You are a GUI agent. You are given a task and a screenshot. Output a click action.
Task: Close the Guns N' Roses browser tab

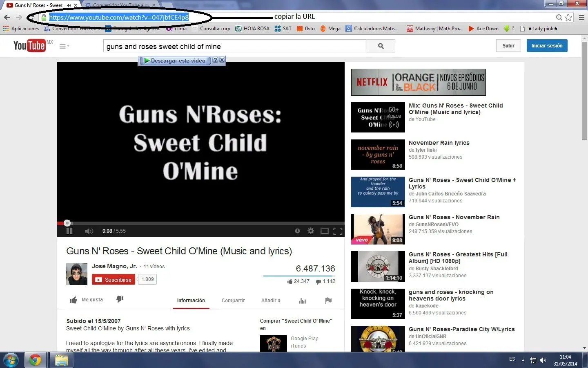tap(76, 5)
